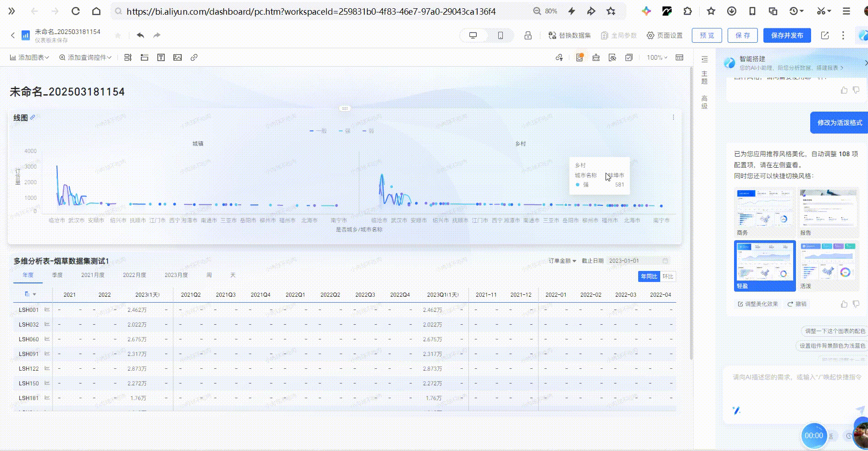The height and width of the screenshot is (451, 868).
Task: Open 页面设置 page settings
Action: point(664,35)
